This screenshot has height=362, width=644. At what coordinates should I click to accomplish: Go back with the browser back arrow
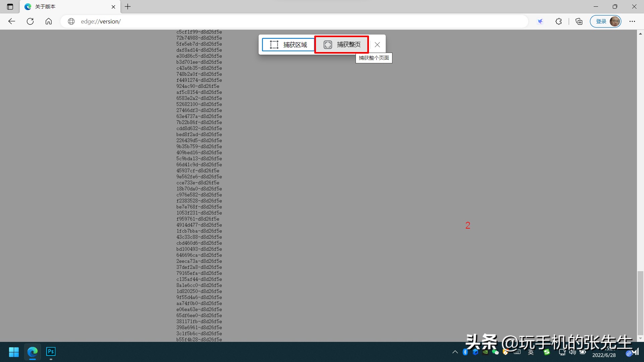coord(12,21)
